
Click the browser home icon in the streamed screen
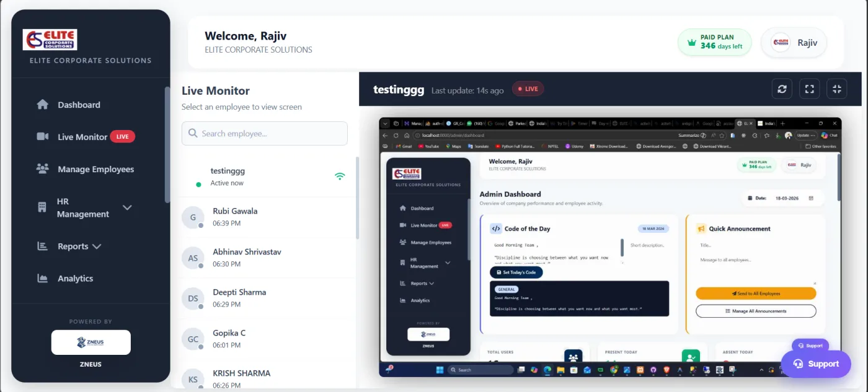coord(406,135)
